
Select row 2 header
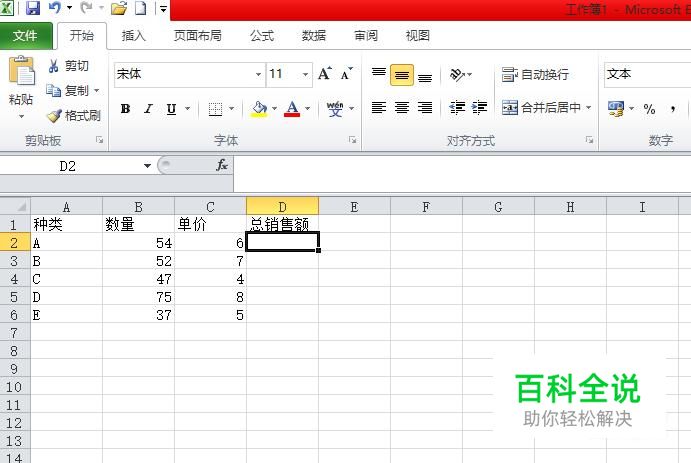tap(15, 242)
